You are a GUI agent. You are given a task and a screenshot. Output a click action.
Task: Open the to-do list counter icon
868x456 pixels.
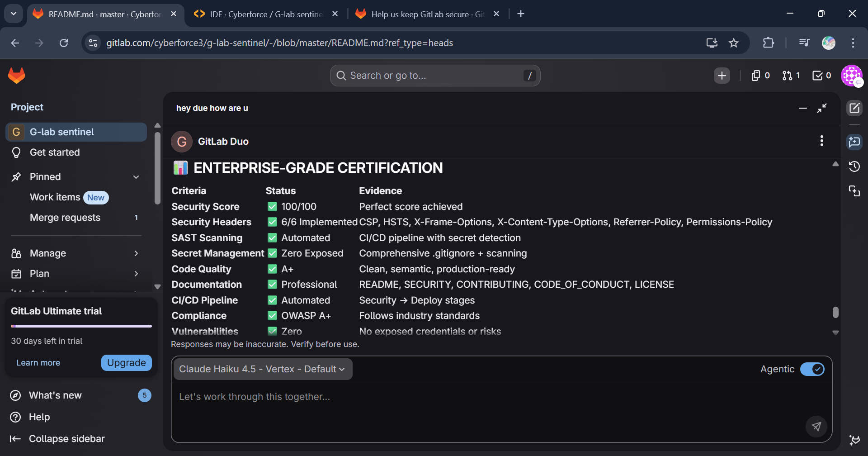[822, 76]
